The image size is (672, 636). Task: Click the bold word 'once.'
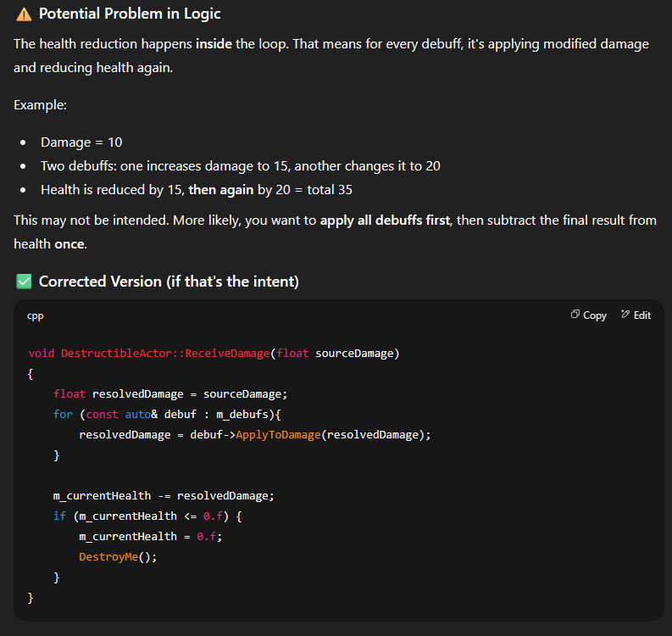(70, 244)
